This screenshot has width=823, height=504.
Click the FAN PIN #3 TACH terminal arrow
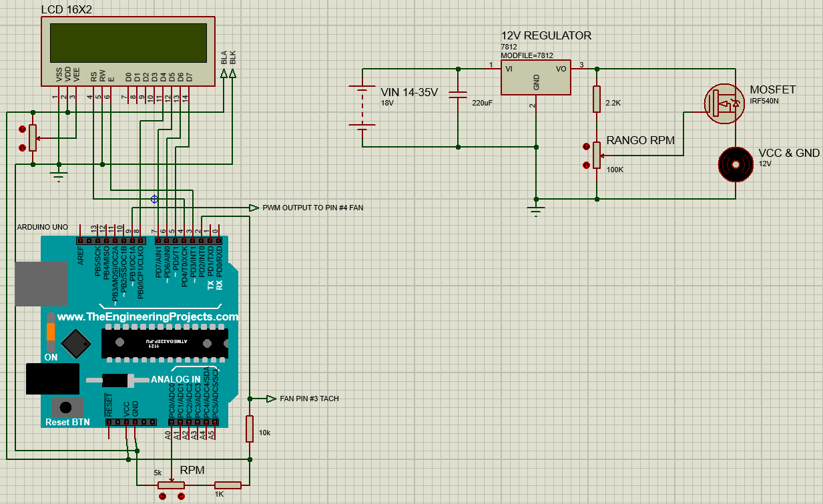point(272,398)
